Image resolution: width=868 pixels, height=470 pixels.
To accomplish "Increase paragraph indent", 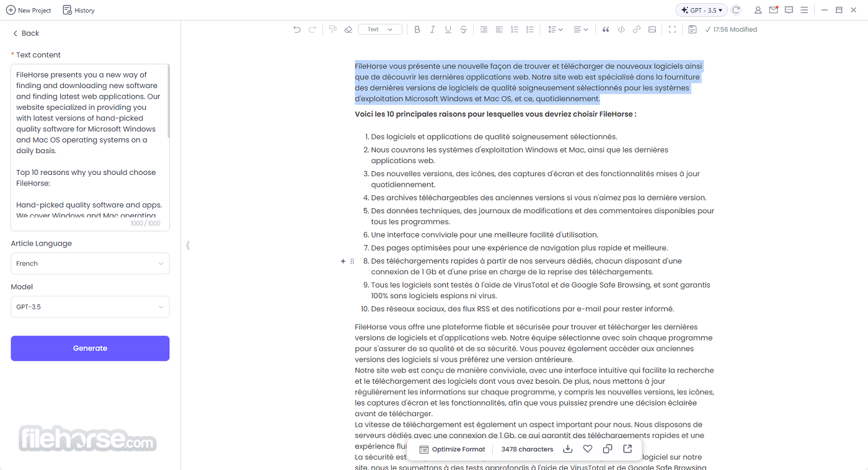I will 499,29.
